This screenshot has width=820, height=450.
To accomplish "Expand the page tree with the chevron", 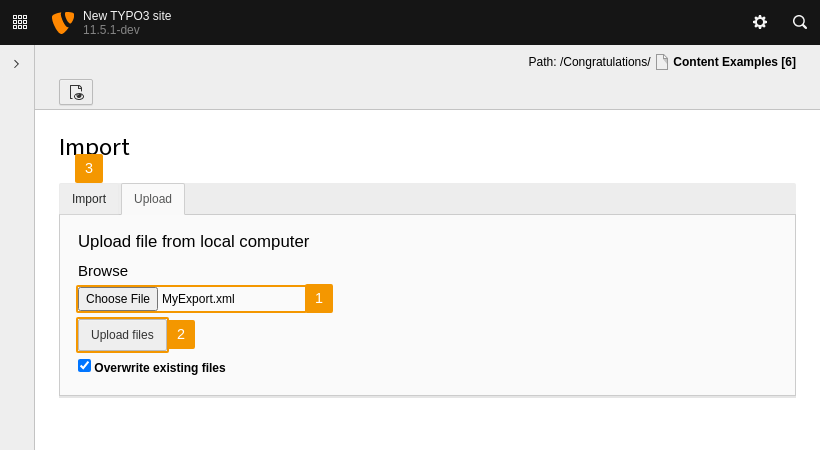I will 16,64.
